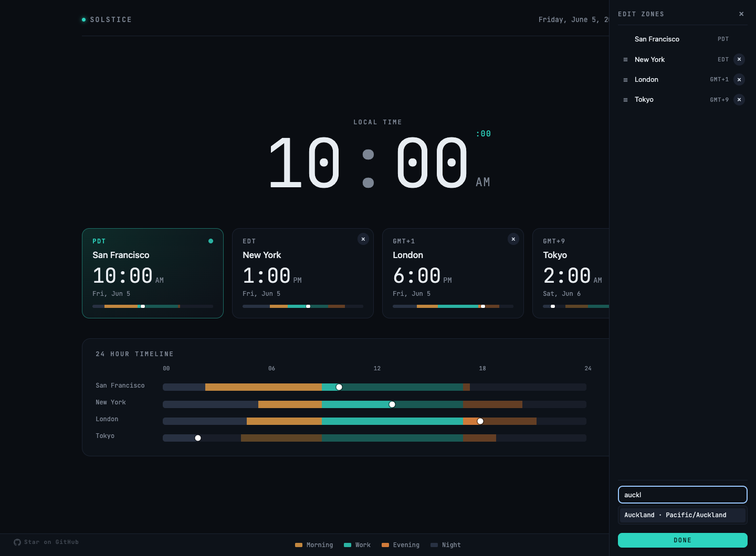Close the Edit Zones panel
This screenshot has height=556, width=756.
pyautogui.click(x=741, y=14)
